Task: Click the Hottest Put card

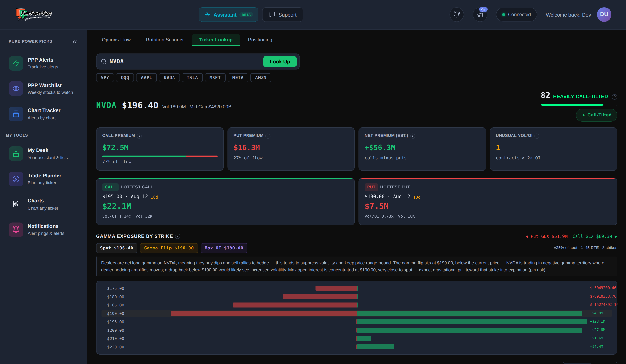Action: pos(488,202)
